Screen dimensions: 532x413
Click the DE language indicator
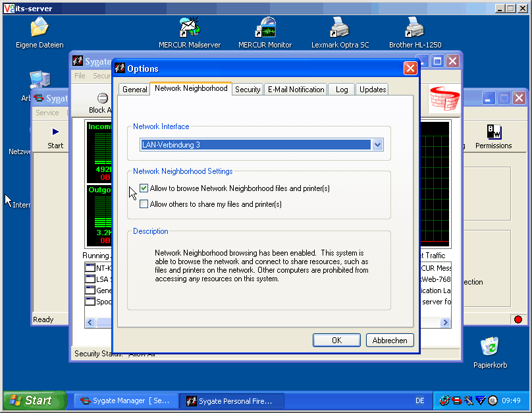point(419,400)
